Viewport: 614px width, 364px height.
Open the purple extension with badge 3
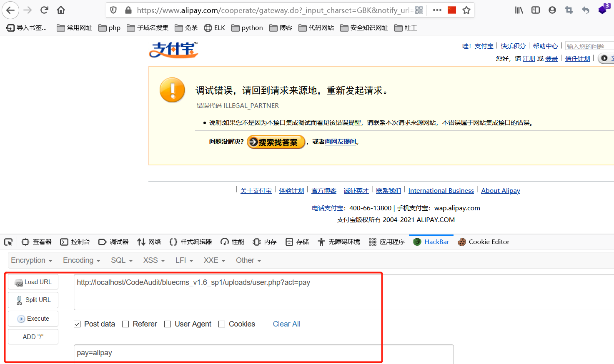coord(604,9)
